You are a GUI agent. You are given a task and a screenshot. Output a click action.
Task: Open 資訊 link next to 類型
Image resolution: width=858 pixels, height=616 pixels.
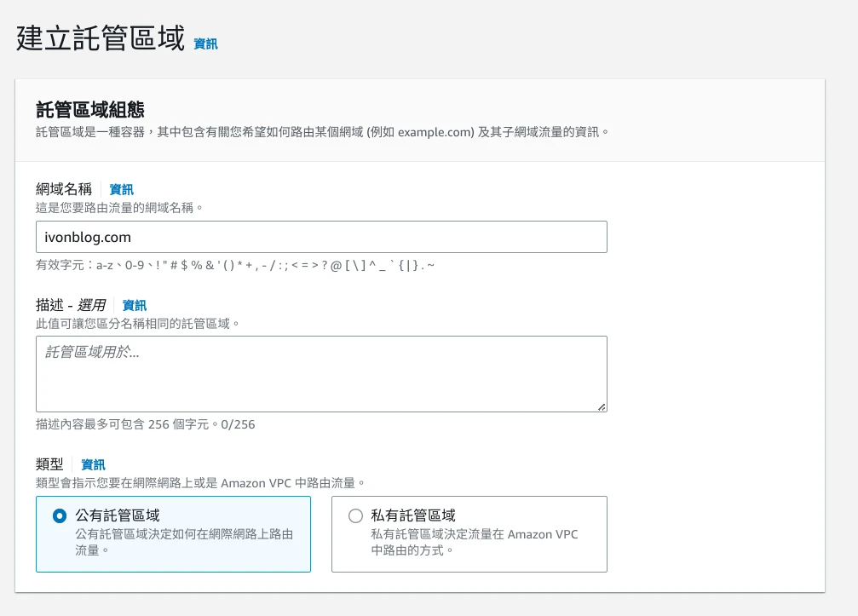coord(93,464)
